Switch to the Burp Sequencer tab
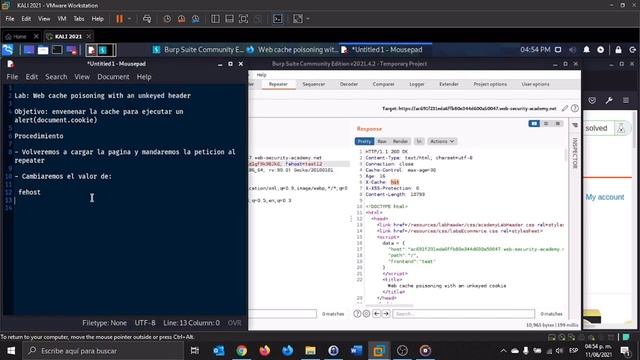 coord(313,84)
